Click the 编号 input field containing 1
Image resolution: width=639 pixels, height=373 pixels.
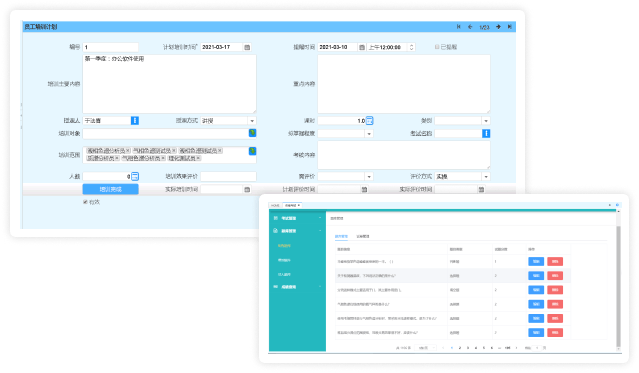[x=110, y=47]
